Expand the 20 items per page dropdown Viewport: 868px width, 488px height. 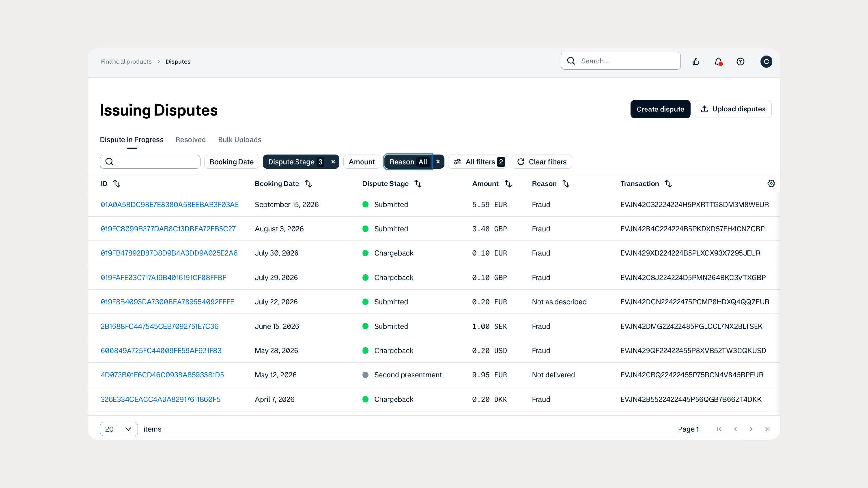[x=119, y=429]
